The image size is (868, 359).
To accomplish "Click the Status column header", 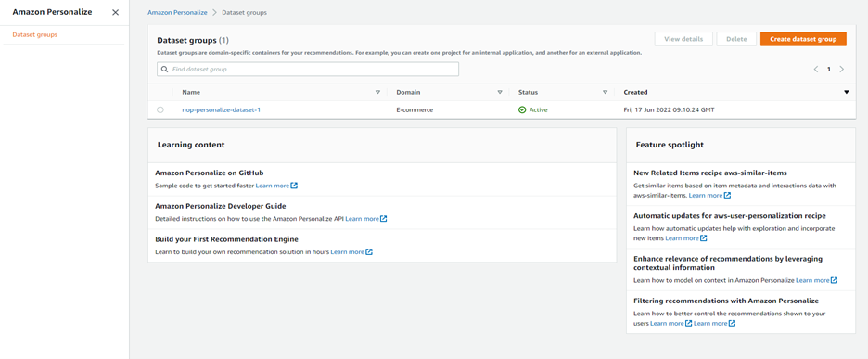I will click(x=528, y=92).
